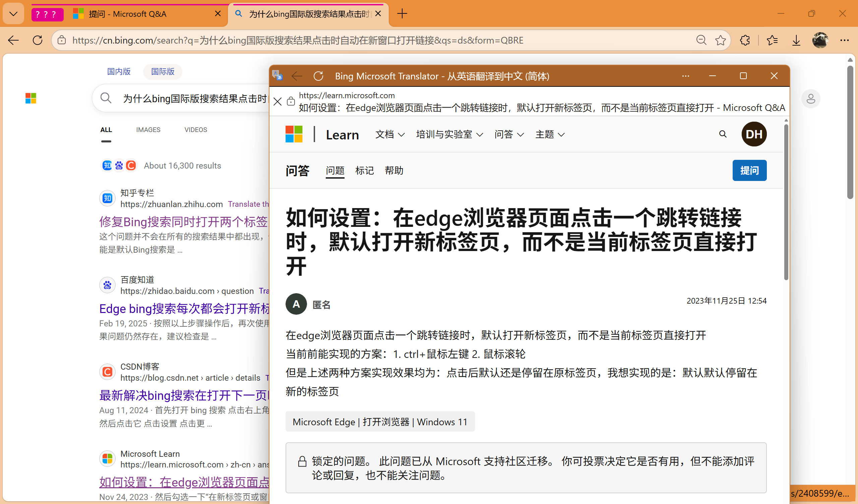Open the zoom magnifier in address bar
Screen dimensions: 858x504
coord(701,40)
